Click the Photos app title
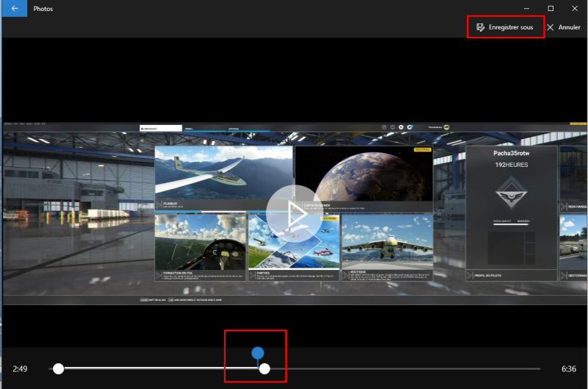Screen dimensions: 588x389 (43, 9)
